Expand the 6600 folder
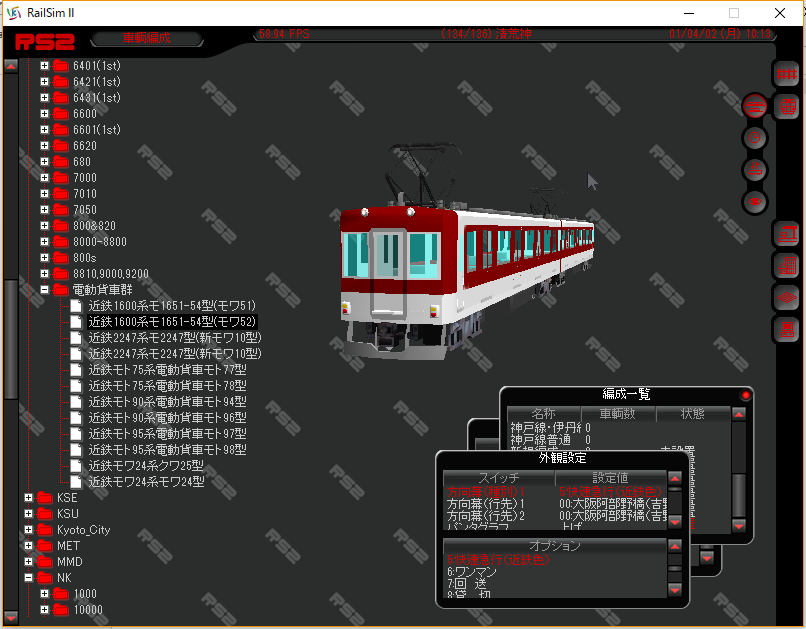 point(45,114)
